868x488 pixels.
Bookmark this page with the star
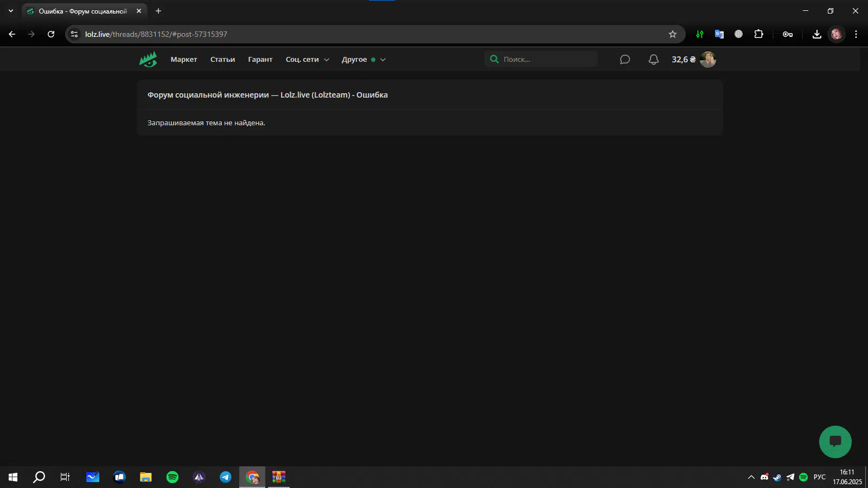pos(673,34)
